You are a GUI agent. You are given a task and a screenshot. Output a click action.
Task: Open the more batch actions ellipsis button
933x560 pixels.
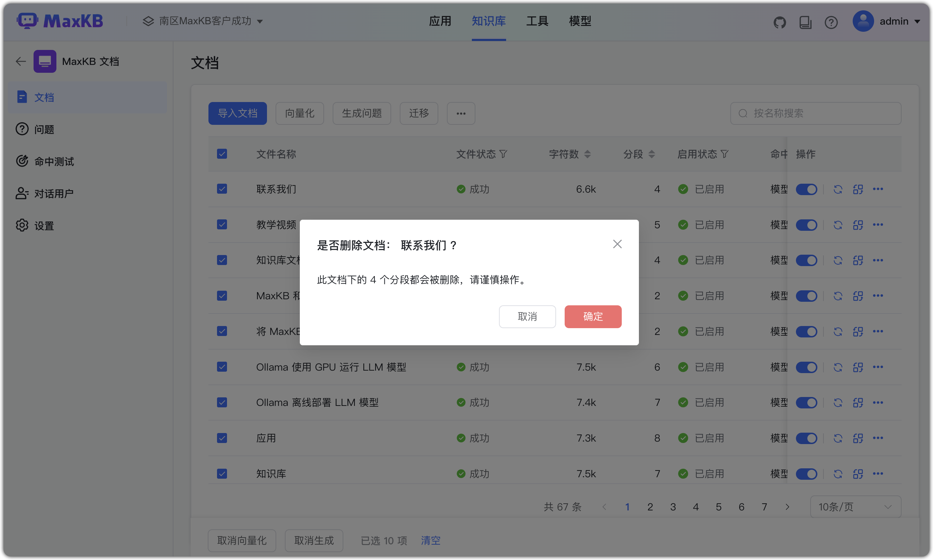point(461,113)
